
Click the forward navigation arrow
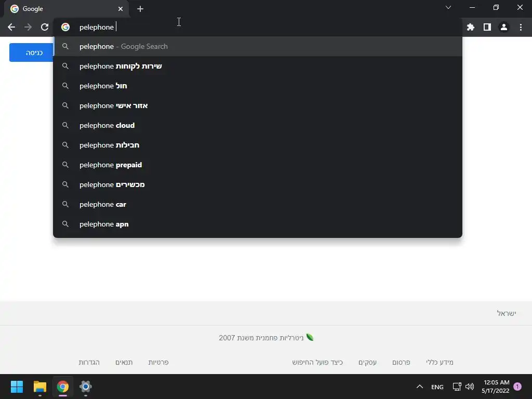coord(28,27)
